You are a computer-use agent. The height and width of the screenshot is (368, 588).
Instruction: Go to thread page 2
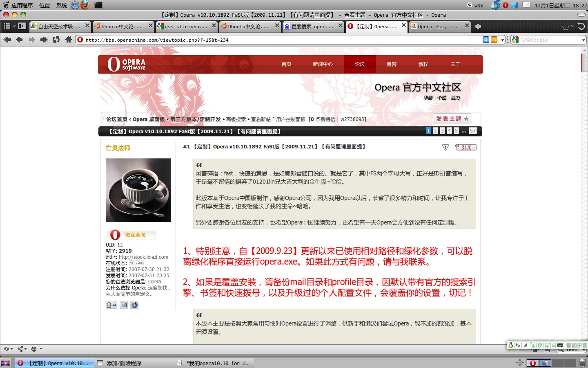coord(435,131)
